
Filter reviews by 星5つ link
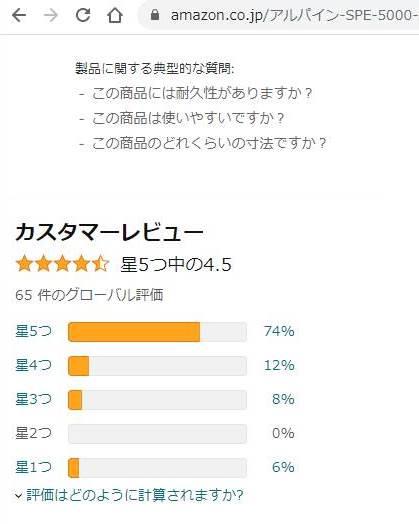[x=33, y=331]
